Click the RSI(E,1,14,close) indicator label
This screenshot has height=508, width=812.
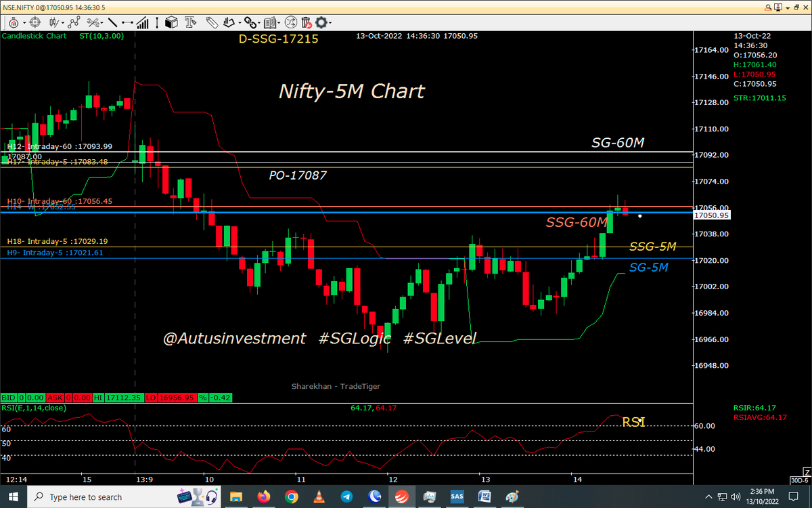34,408
